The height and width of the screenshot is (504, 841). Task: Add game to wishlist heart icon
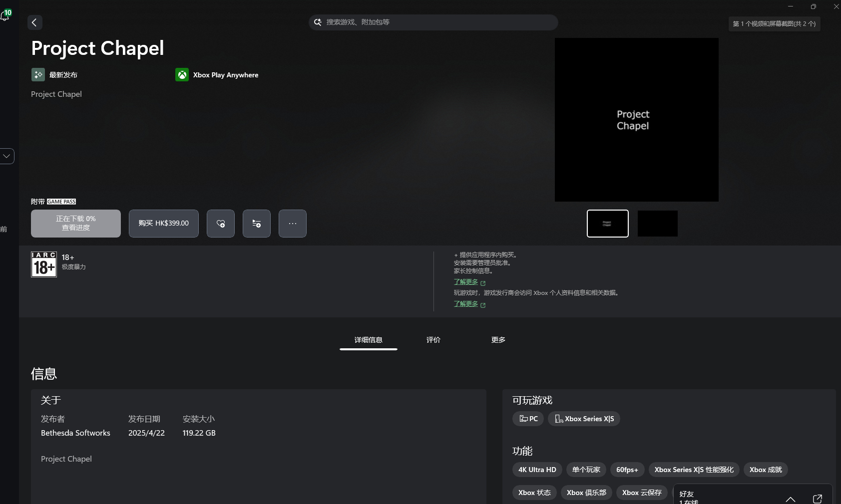point(221,223)
